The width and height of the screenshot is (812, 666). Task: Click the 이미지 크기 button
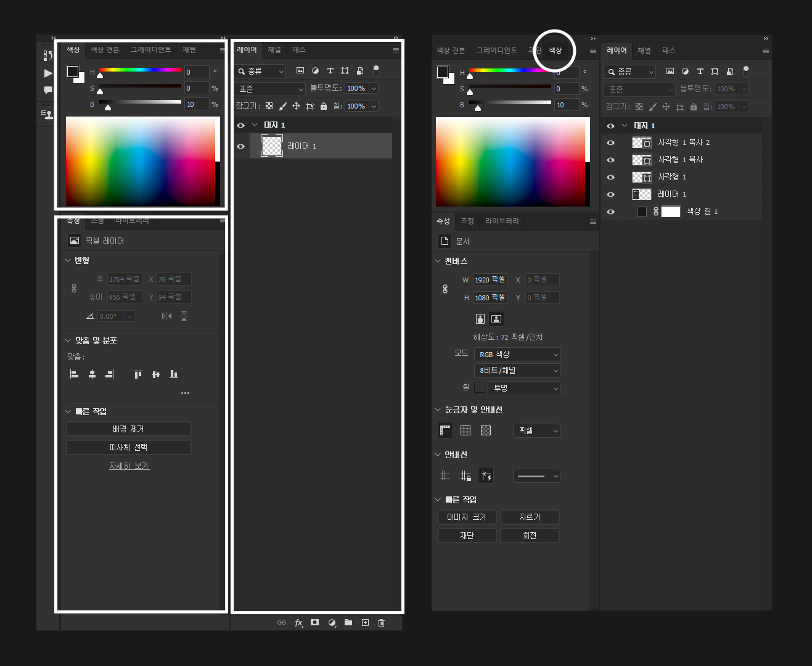pos(467,517)
